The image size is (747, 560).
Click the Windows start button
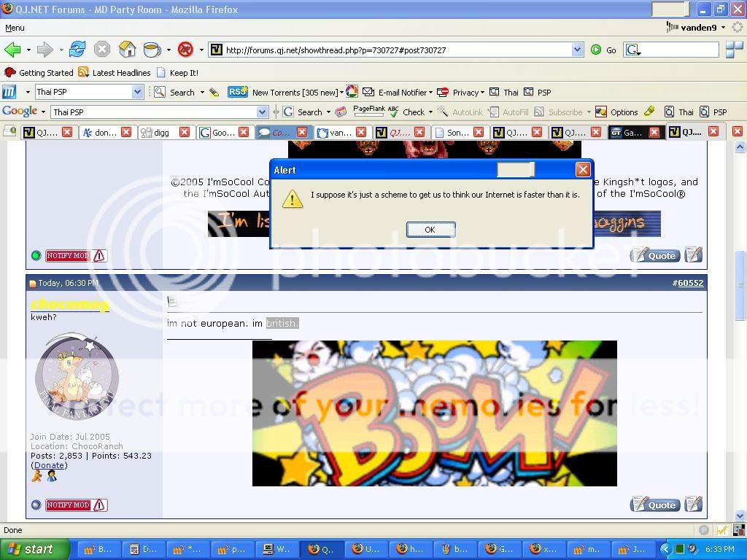tap(34, 549)
